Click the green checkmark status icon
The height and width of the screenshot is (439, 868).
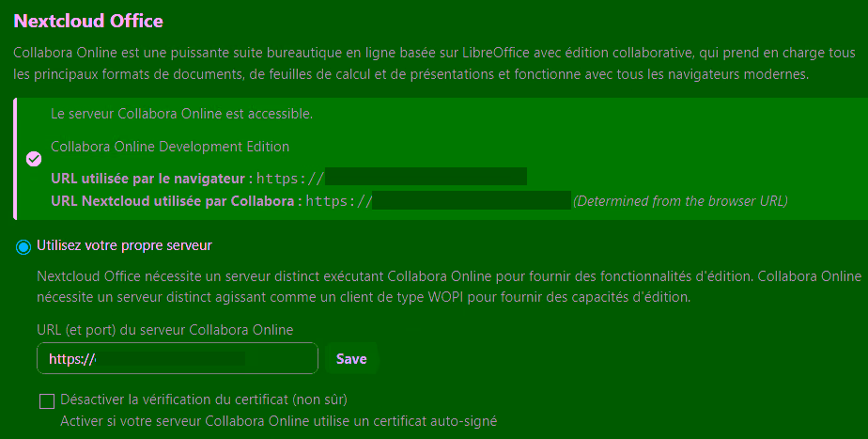[x=34, y=158]
